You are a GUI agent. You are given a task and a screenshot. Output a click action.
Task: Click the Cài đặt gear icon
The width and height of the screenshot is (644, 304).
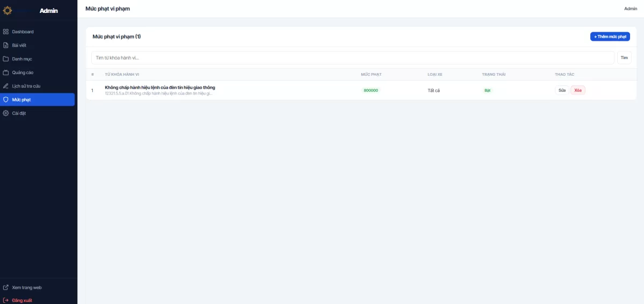coord(6,113)
